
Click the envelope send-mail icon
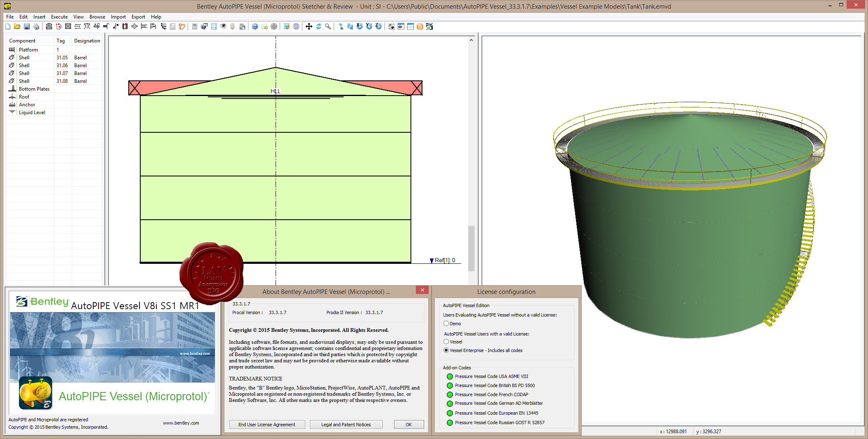point(264,26)
